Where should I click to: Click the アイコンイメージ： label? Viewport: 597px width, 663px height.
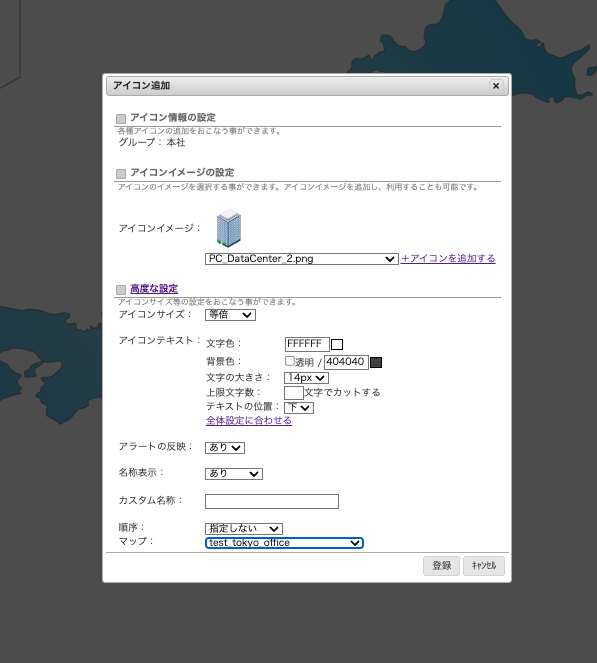pyautogui.click(x=159, y=228)
